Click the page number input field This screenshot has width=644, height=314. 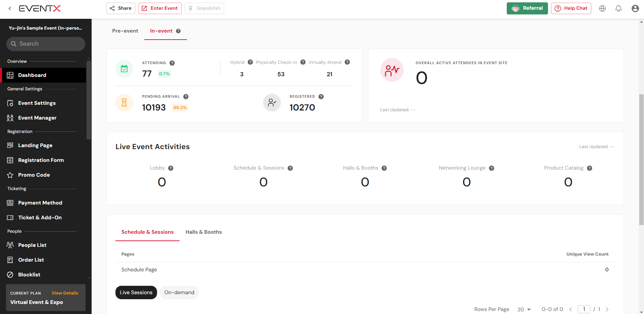point(584,309)
